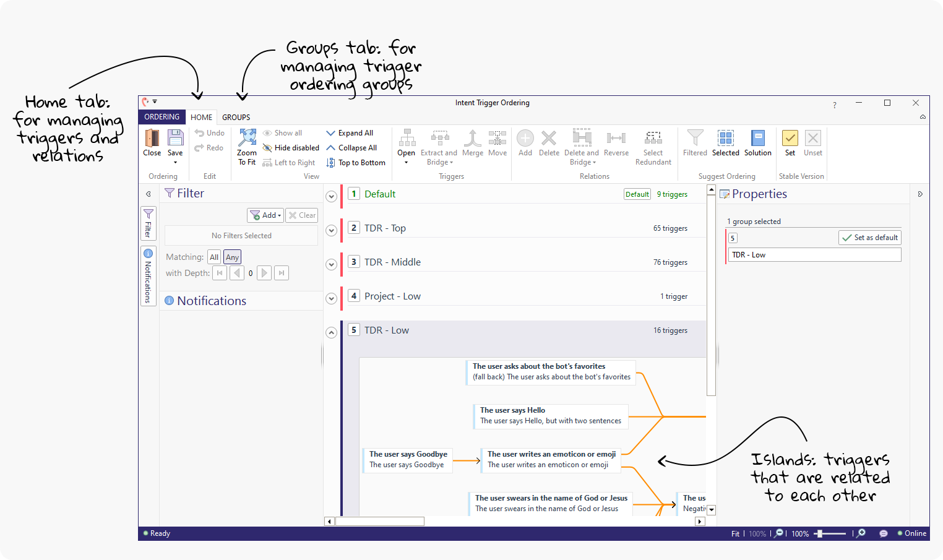Viewport: 943px width, 560px height.
Task: Select the All matching option
Action: (x=214, y=257)
